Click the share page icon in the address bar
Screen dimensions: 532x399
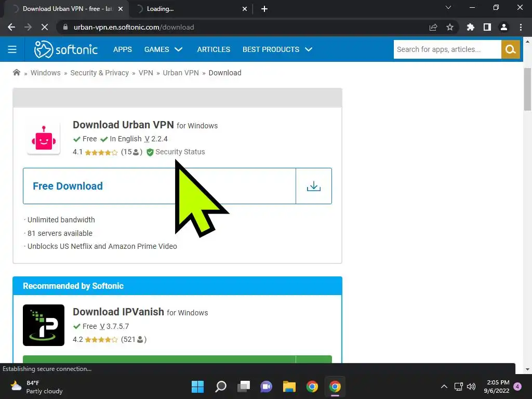tap(433, 27)
